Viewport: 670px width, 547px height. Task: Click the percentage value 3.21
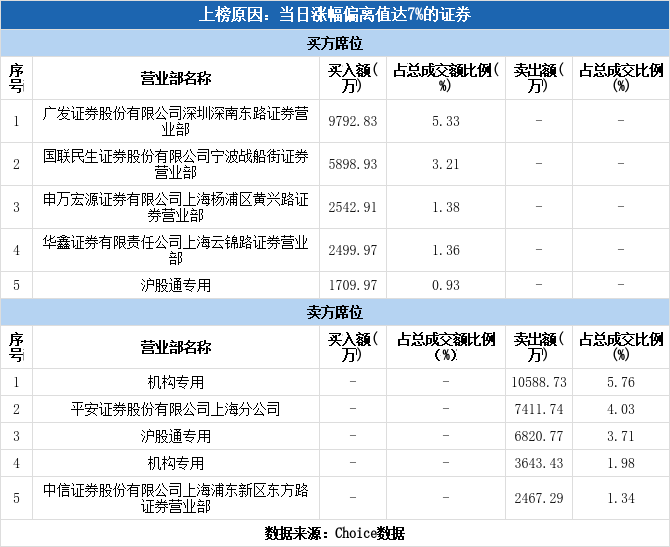(446, 164)
